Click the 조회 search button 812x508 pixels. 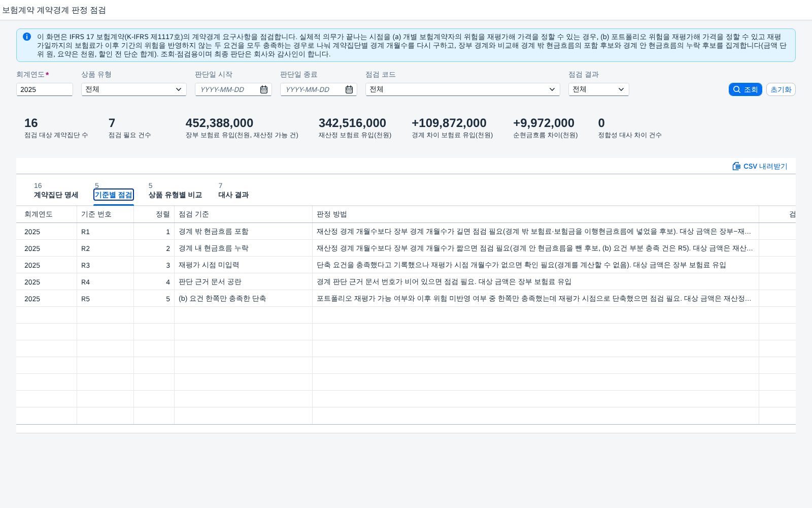pyautogui.click(x=745, y=89)
